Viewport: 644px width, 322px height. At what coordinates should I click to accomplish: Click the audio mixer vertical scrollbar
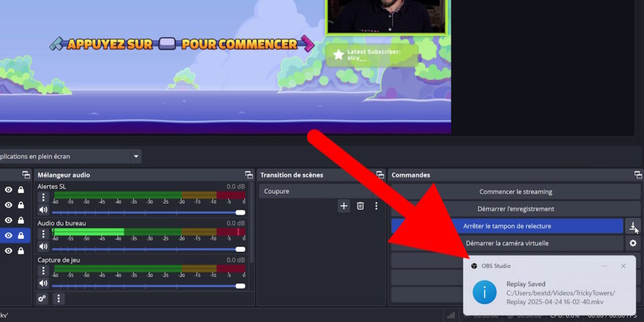pyautogui.click(x=252, y=222)
